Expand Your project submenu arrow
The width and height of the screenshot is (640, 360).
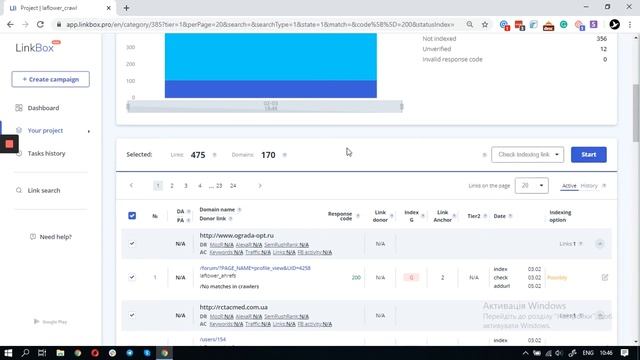[89, 131]
